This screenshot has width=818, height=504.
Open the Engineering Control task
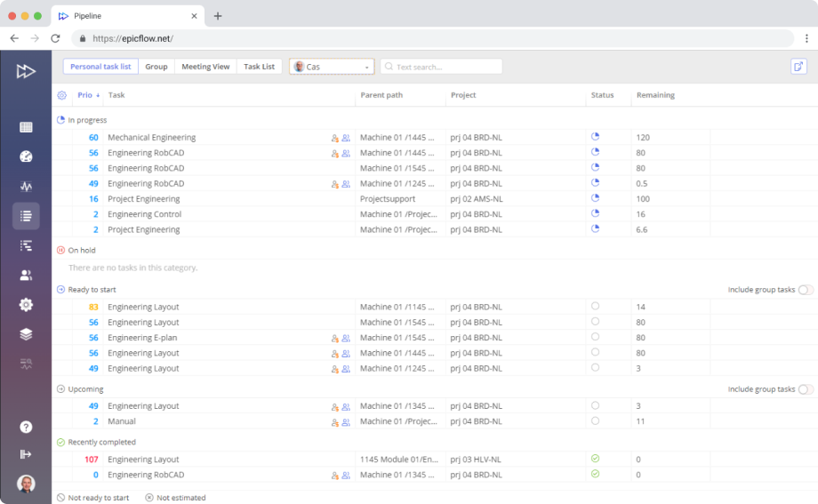[145, 214]
